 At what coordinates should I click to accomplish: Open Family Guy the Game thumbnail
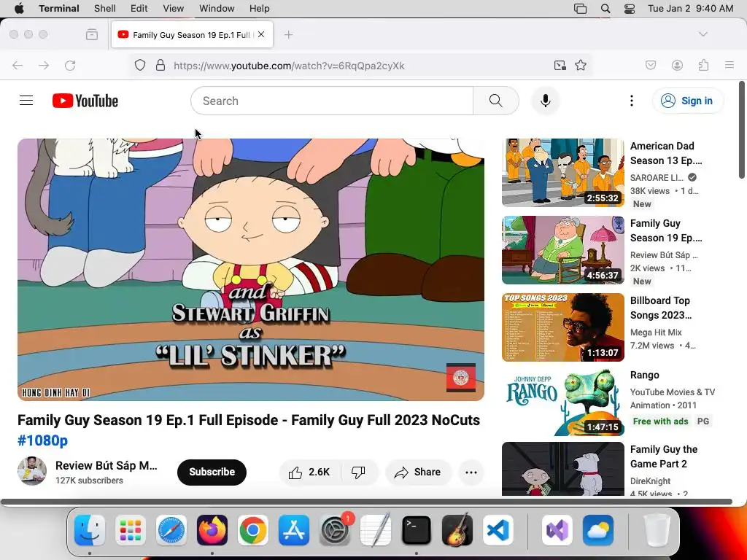(x=562, y=469)
